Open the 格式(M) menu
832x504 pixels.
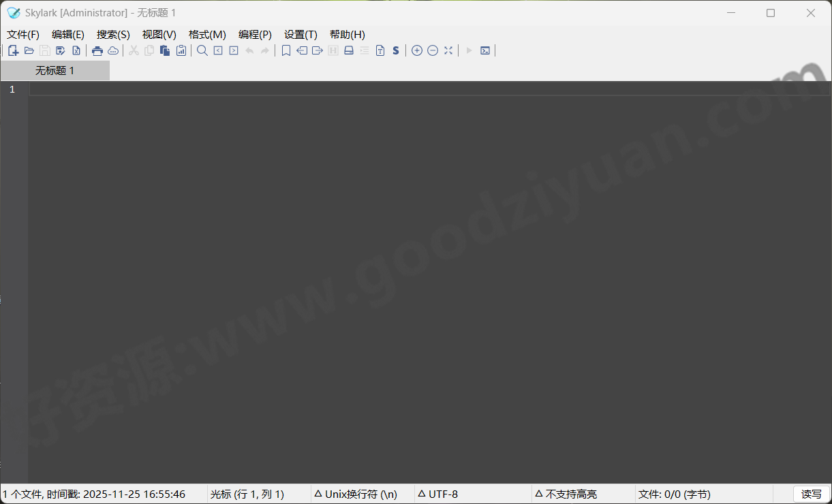(x=207, y=34)
